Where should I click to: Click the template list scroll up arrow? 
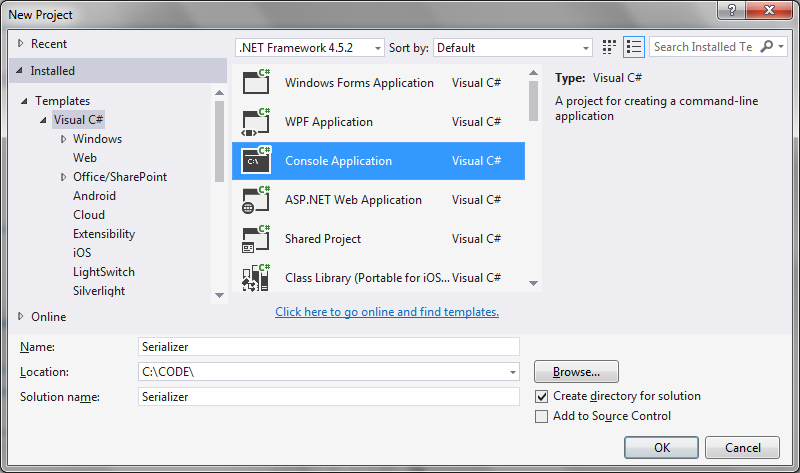[534, 73]
